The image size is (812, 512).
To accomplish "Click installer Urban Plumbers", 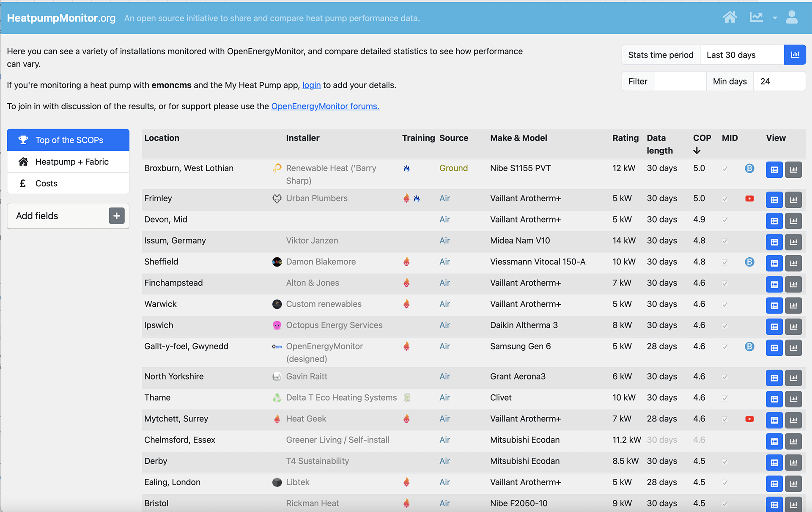I will point(317,198).
